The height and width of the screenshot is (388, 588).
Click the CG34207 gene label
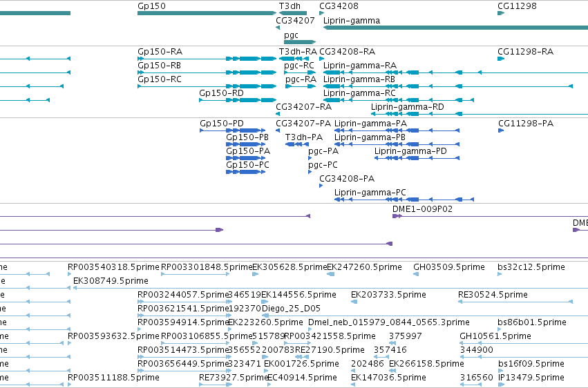[295, 21]
